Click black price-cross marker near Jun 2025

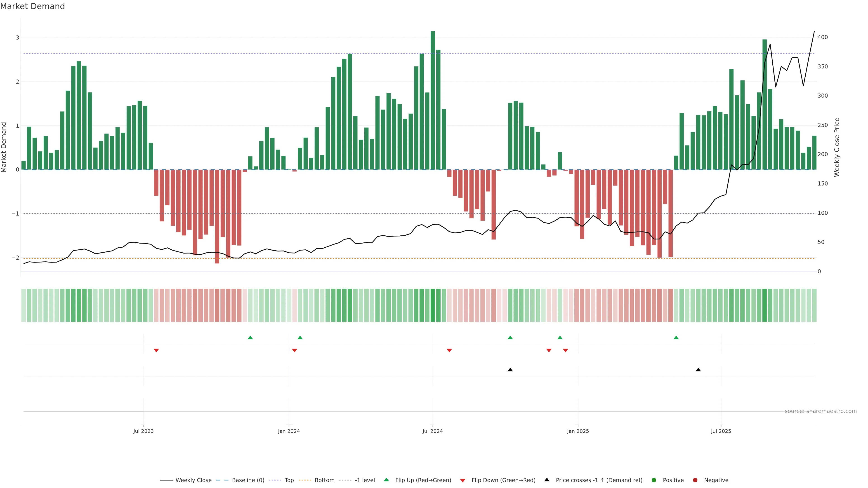click(x=698, y=370)
